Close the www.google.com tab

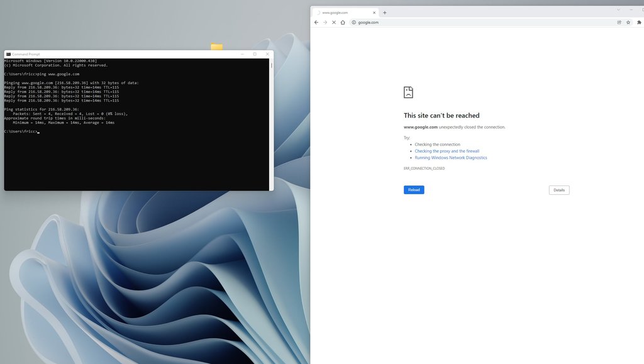click(x=374, y=13)
